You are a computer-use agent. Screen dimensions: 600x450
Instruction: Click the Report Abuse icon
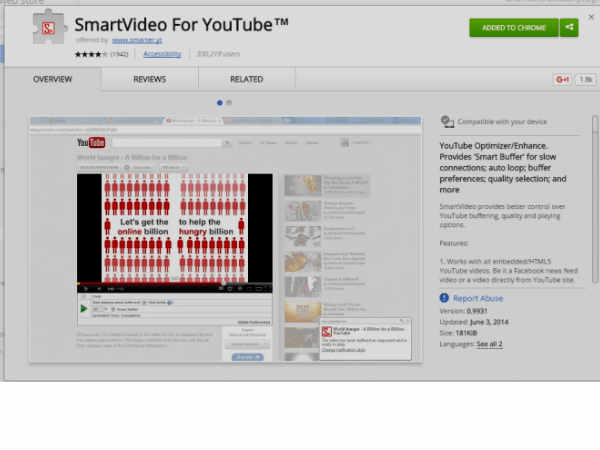[444, 298]
